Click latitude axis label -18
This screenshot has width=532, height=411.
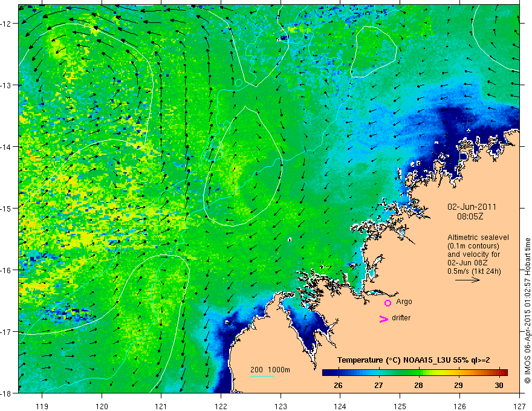tap(7, 393)
